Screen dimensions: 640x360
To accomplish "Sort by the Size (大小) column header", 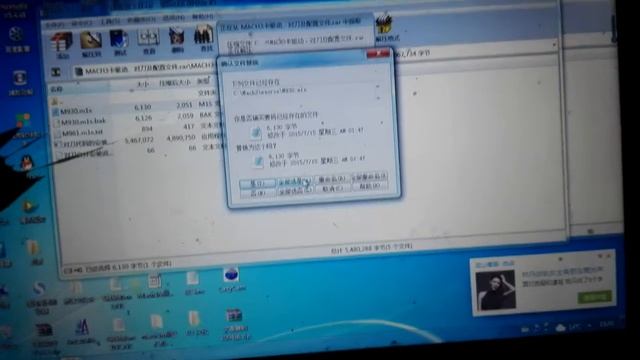I will (142, 84).
